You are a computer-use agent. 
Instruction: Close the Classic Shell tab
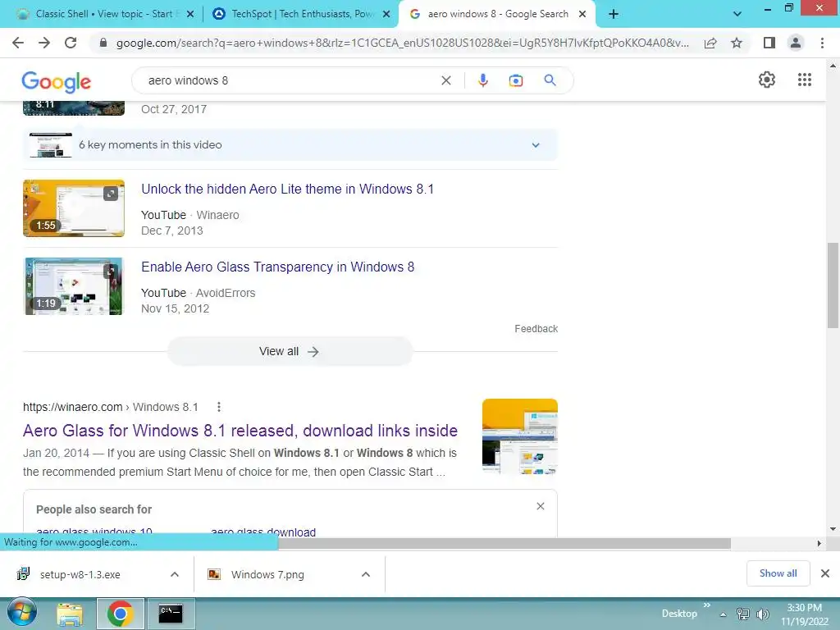tap(189, 15)
